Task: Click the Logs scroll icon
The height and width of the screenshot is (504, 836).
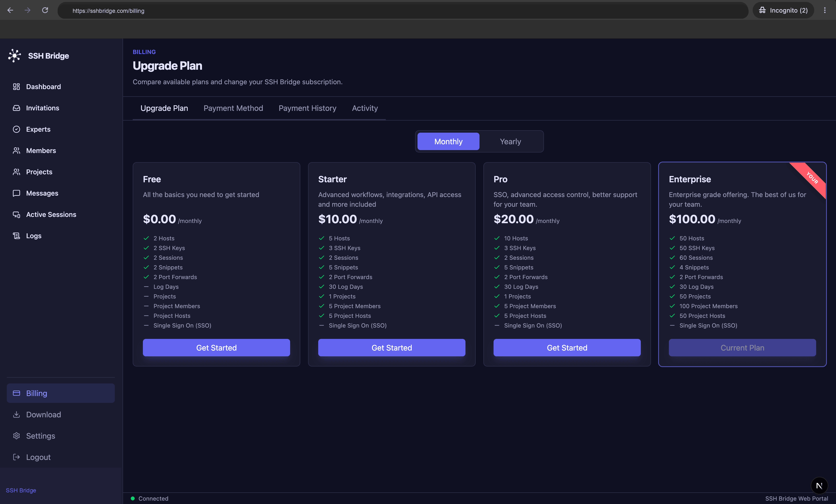Action: (x=16, y=236)
